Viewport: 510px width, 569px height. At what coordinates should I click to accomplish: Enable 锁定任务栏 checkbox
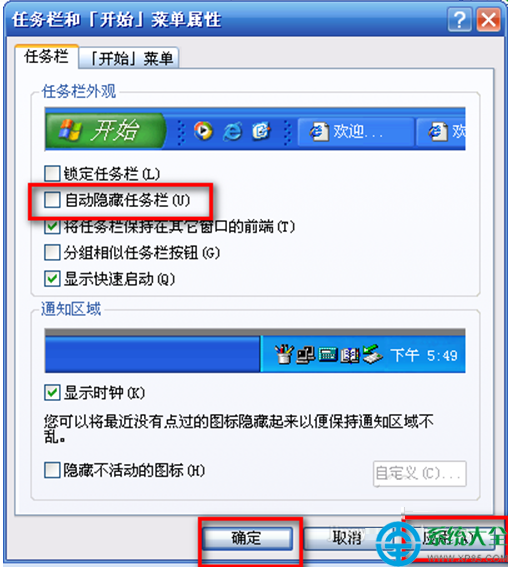(52, 173)
